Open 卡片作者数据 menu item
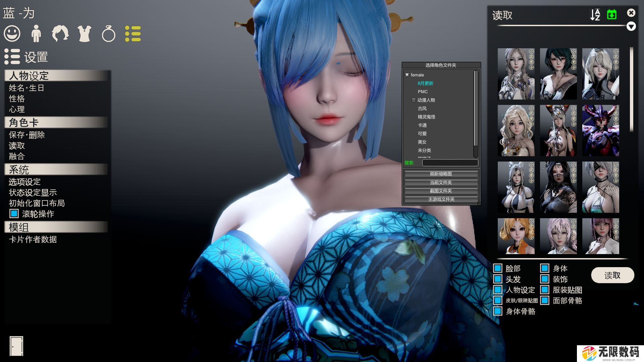 coord(33,239)
